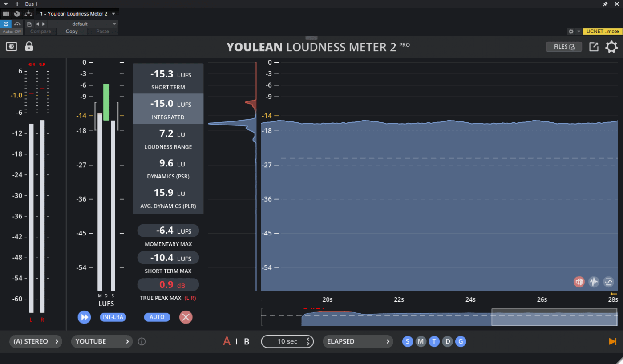623x364 pixels.
Task: Click the Paste button
Action: tap(103, 32)
